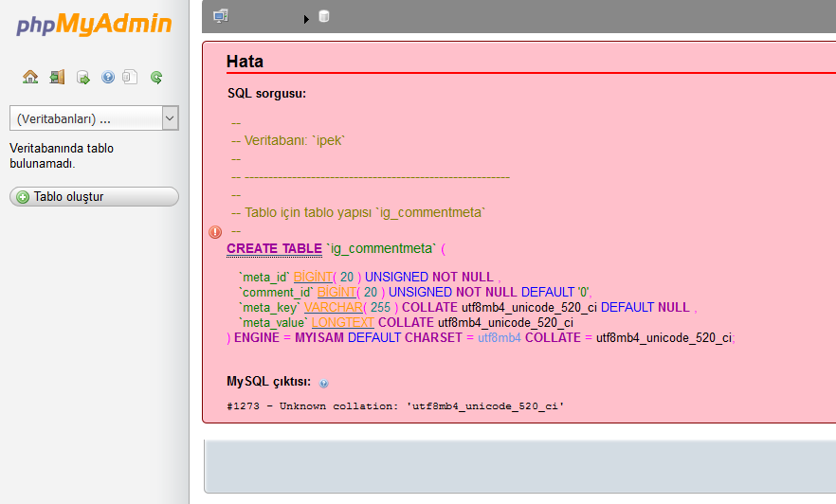Click the 'Veritabanında tablo bulunamadı.' message

click(62, 155)
